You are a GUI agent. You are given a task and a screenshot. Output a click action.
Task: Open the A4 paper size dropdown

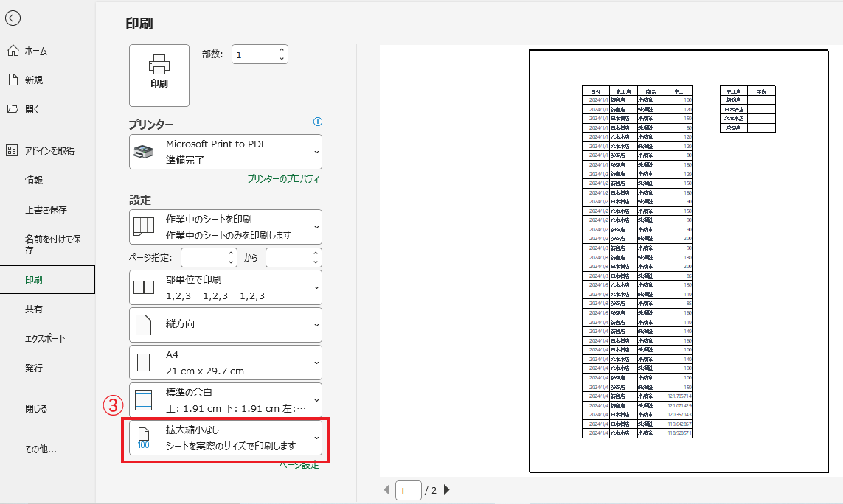225,363
